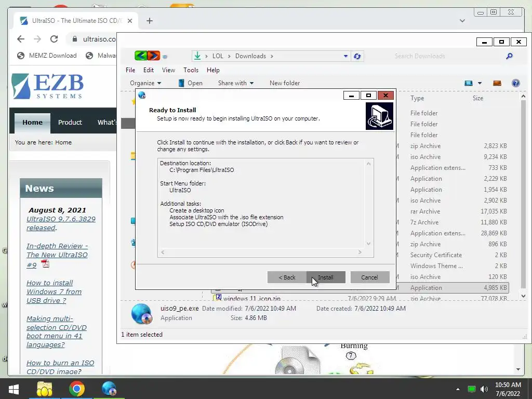Click the Chrome back arrow
Screen dimensions: 532x399
click(x=21, y=39)
